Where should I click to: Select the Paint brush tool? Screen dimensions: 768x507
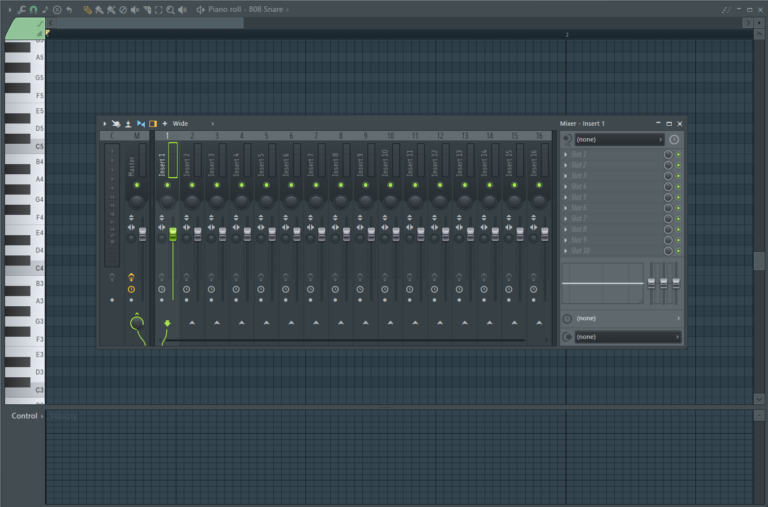pyautogui.click(x=99, y=9)
